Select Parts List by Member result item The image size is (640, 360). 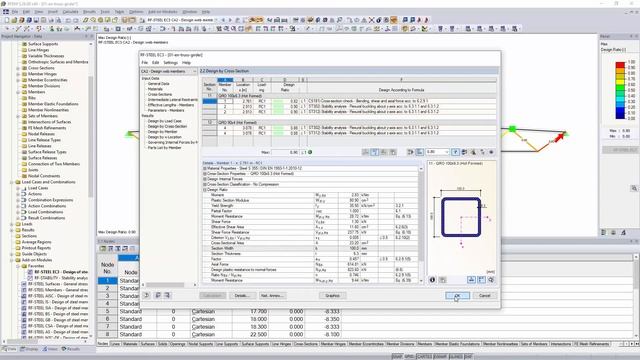click(164, 147)
